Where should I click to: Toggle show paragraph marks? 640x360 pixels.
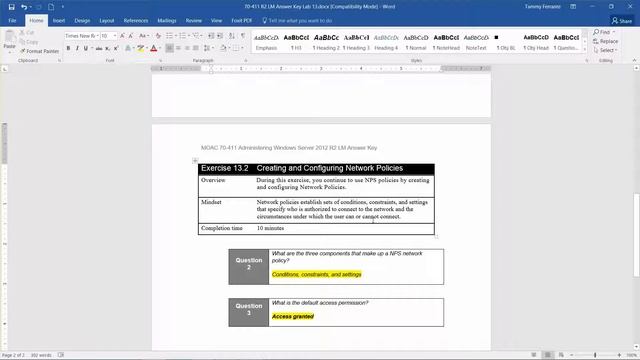243,36
